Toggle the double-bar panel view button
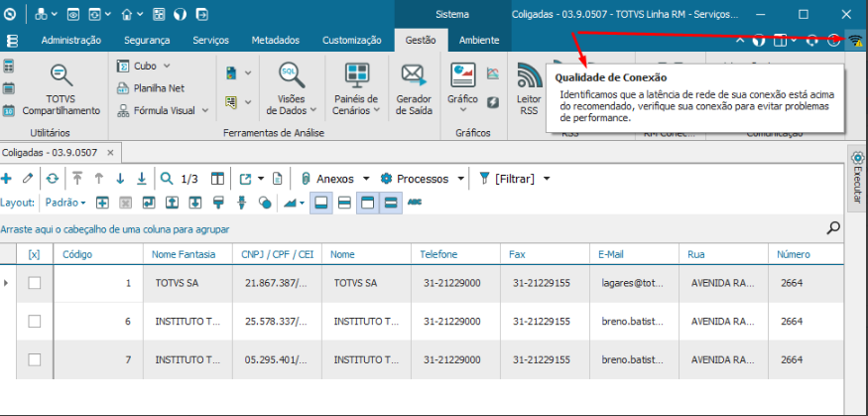 click(391, 204)
